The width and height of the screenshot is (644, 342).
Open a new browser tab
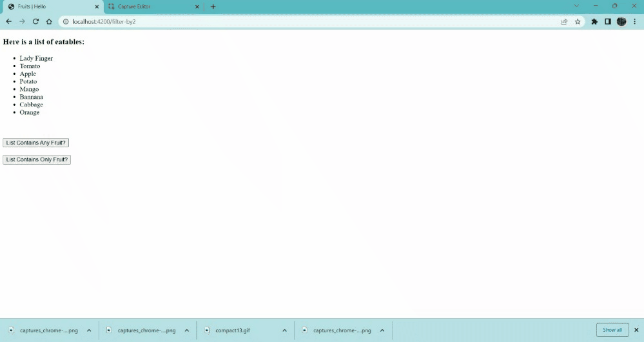coord(213,6)
